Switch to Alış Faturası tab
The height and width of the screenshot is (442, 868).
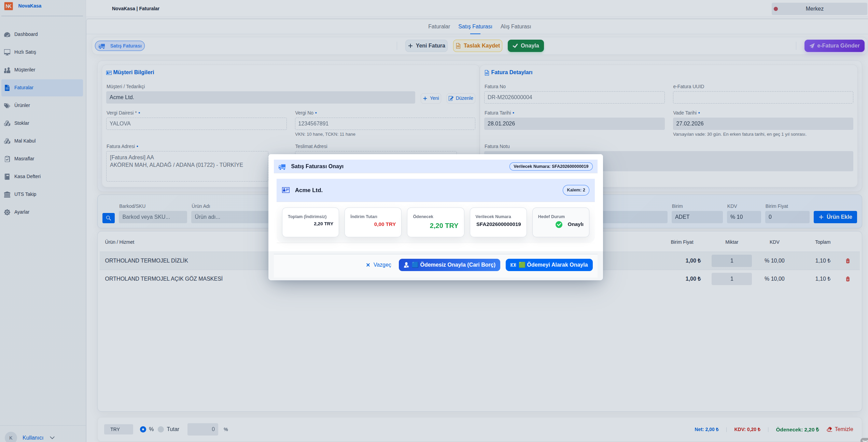(515, 27)
